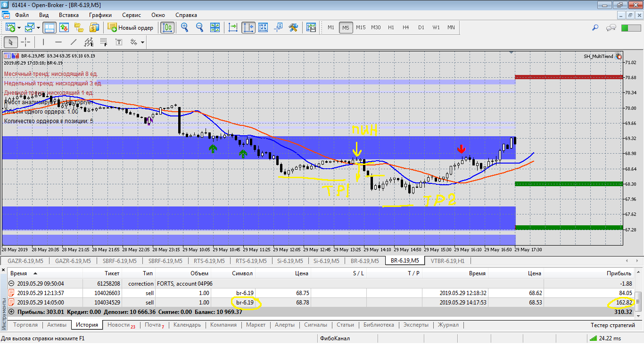Select the ticket 104026603 row
Image resolution: width=644 pixels, height=362 pixels.
(x=322, y=293)
